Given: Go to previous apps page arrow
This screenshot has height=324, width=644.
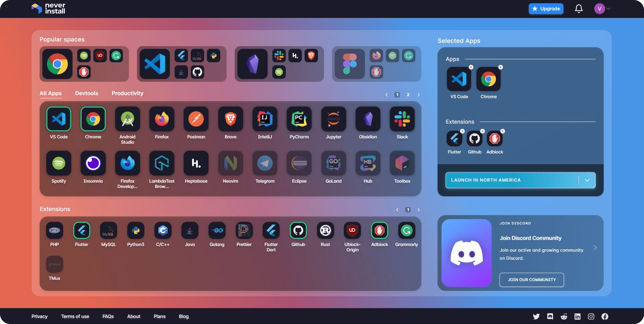Looking at the screenshot, I should pos(386,95).
